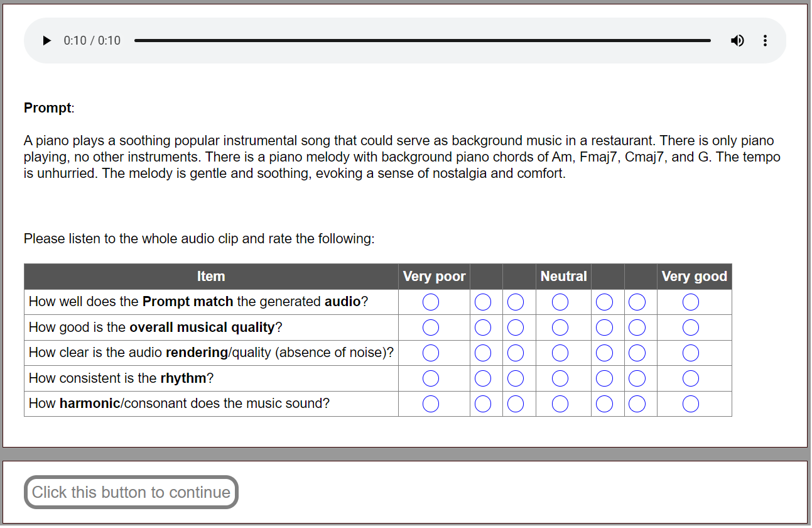The image size is (812, 528).
Task: Click this button to continue
Action: point(131,492)
